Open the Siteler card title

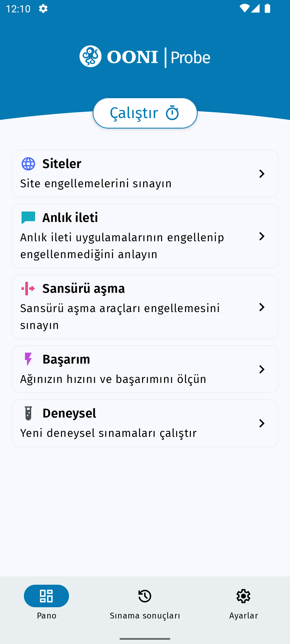(62, 164)
